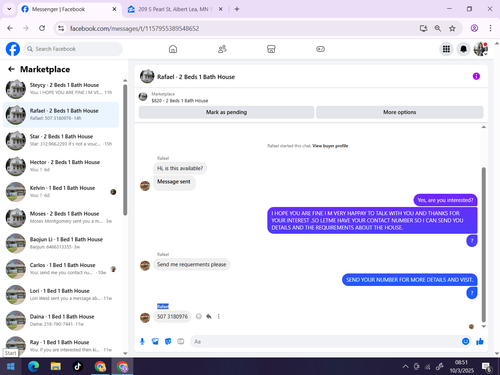This screenshot has height=375, width=500.
Task: Open Steycy 2 Beds 1 Bath chat
Action: (61, 89)
